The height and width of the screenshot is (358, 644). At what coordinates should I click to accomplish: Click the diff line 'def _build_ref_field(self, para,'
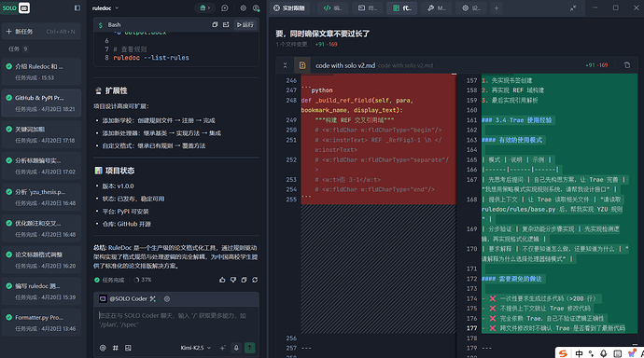tap(357, 101)
